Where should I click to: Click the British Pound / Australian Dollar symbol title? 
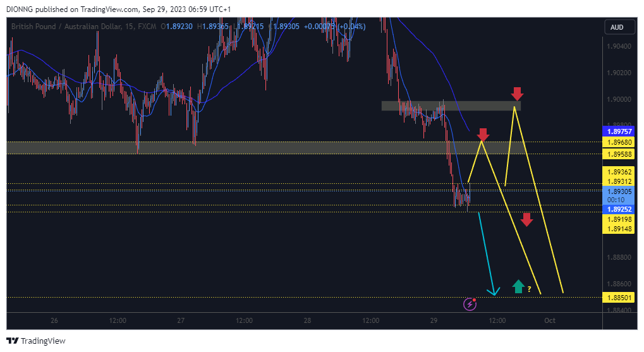pos(66,27)
